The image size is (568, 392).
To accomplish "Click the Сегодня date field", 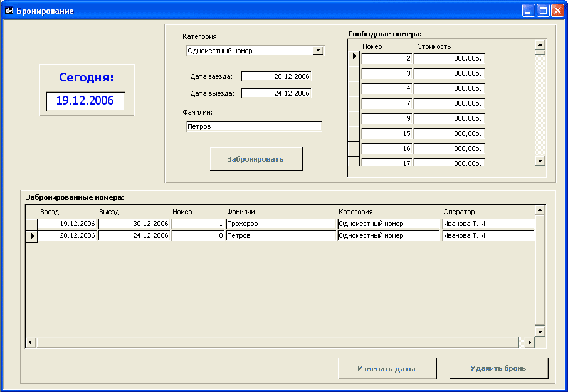I will 85,101.
